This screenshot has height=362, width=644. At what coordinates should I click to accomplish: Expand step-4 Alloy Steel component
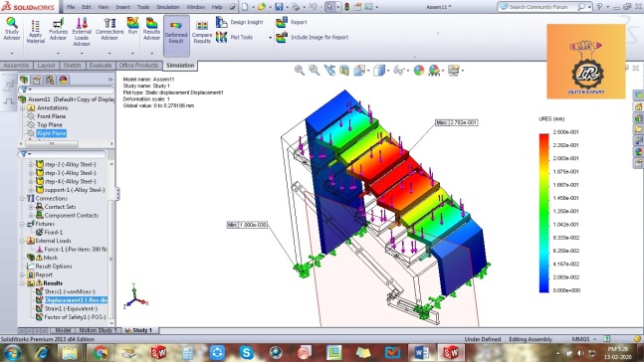click(x=31, y=181)
